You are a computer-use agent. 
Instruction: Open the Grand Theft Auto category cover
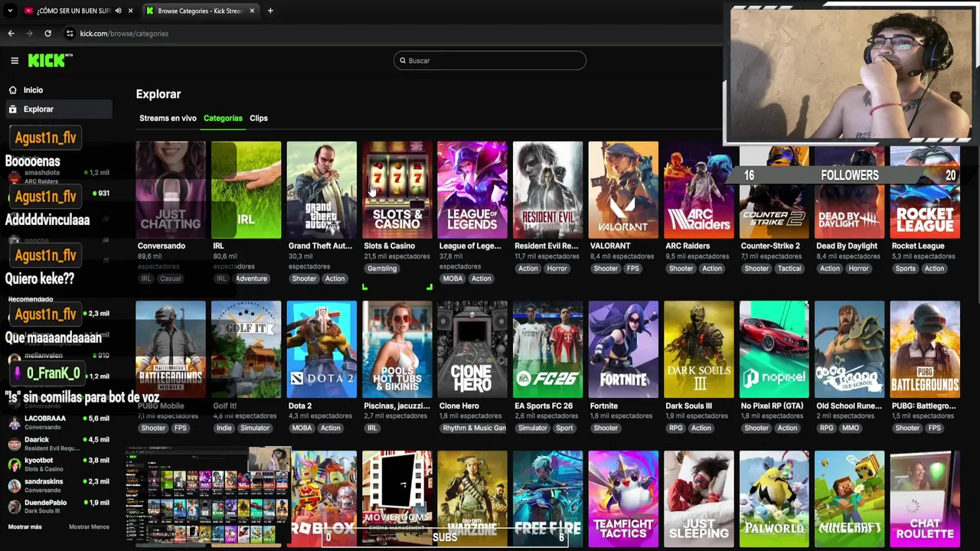(322, 189)
